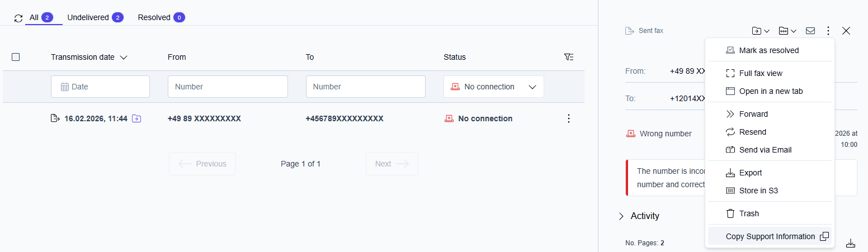This screenshot has width=868, height=252.
Task: Click the Wrong number status text
Action: click(666, 134)
